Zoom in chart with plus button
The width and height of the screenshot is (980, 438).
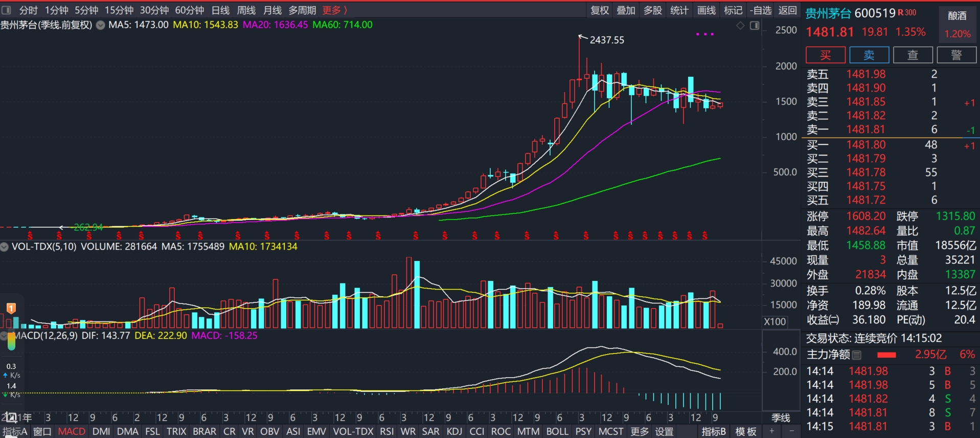772,431
